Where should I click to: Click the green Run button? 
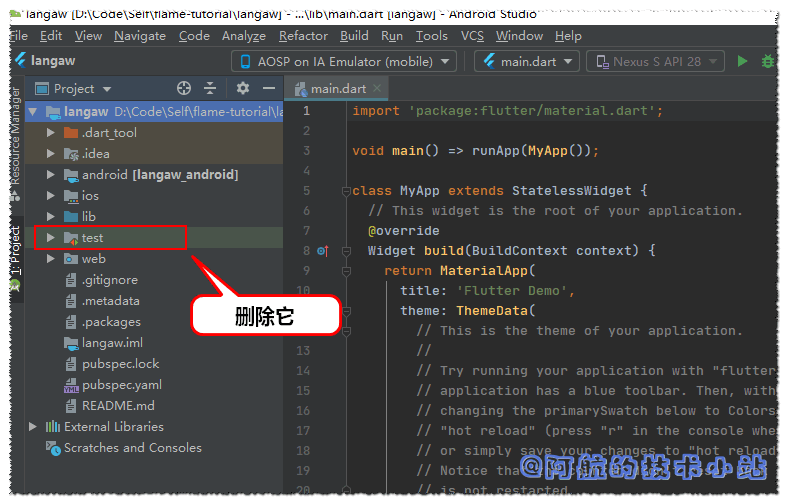tap(742, 61)
